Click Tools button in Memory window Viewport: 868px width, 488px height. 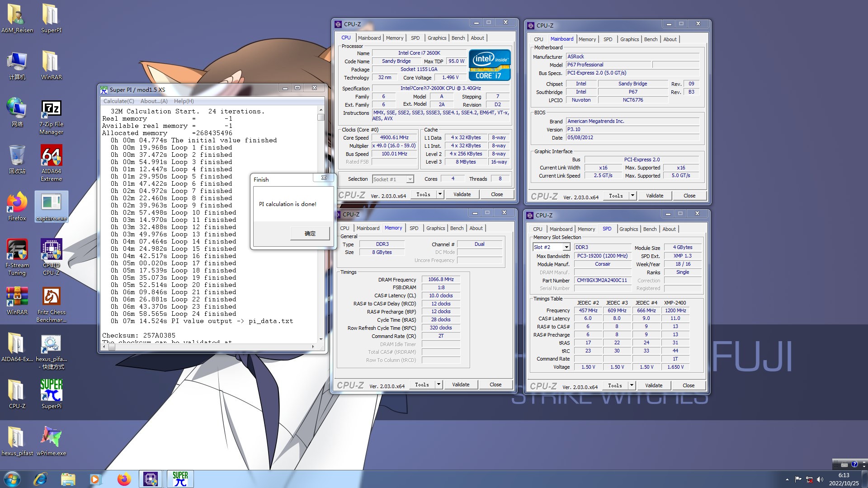pyautogui.click(x=422, y=385)
